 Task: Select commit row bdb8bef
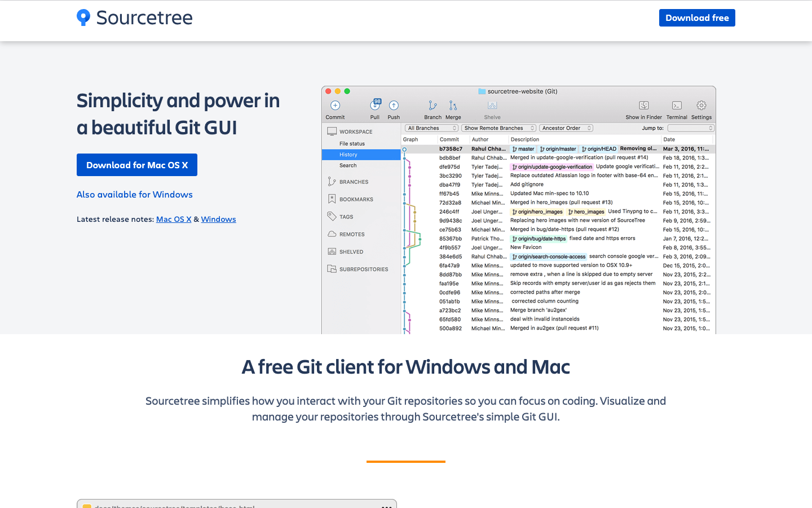[558, 158]
